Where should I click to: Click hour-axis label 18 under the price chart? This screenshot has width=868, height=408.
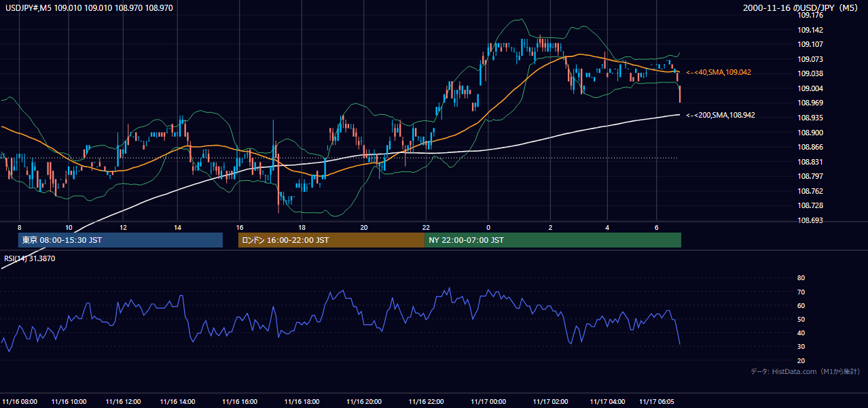pos(302,227)
